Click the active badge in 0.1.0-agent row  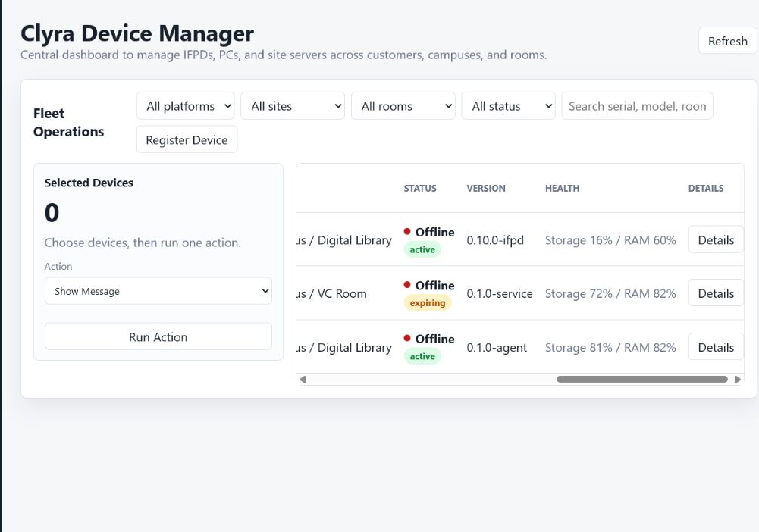[x=422, y=356]
